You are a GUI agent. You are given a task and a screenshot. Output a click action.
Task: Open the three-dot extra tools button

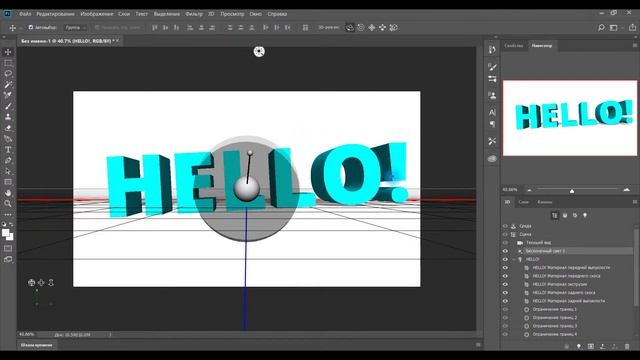click(x=8, y=214)
